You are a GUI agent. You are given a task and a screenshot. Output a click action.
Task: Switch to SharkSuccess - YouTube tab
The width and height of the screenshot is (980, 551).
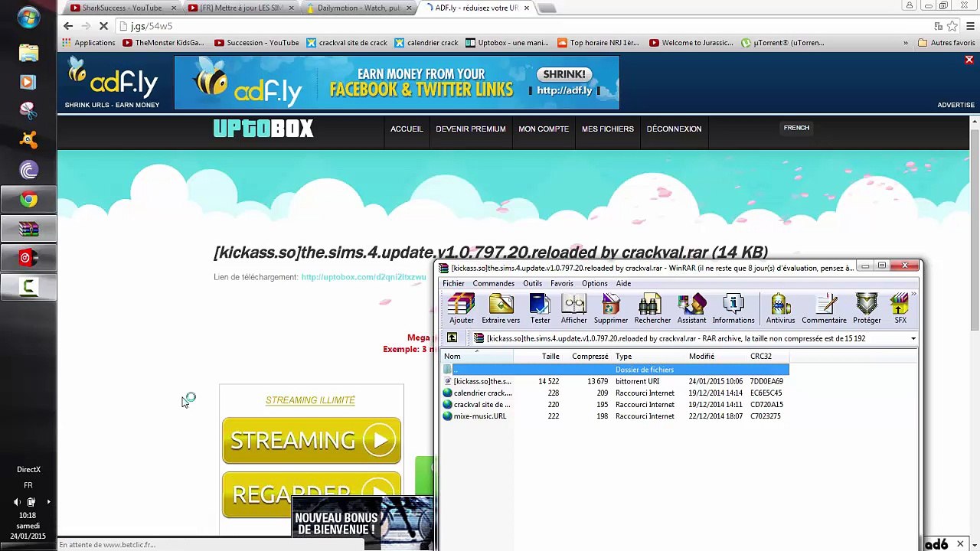pos(122,8)
